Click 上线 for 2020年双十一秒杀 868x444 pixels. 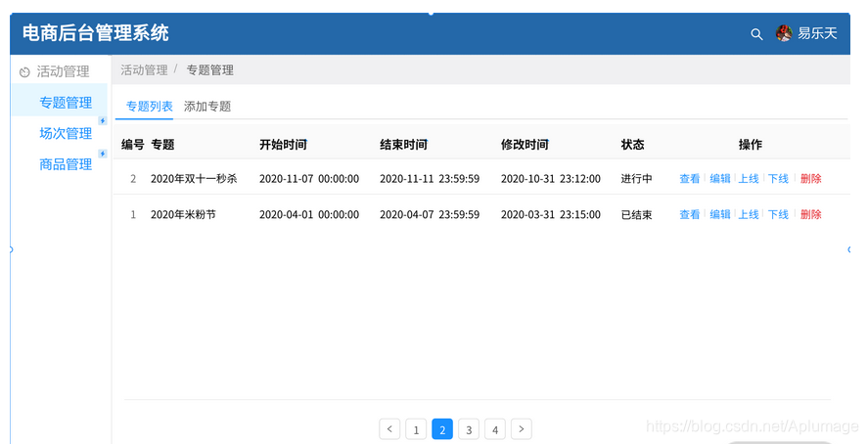click(749, 179)
